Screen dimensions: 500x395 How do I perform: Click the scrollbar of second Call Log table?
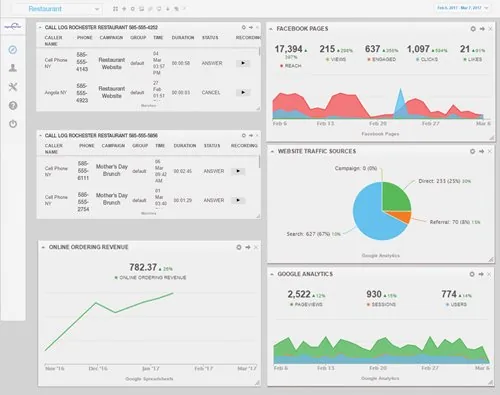click(259, 162)
